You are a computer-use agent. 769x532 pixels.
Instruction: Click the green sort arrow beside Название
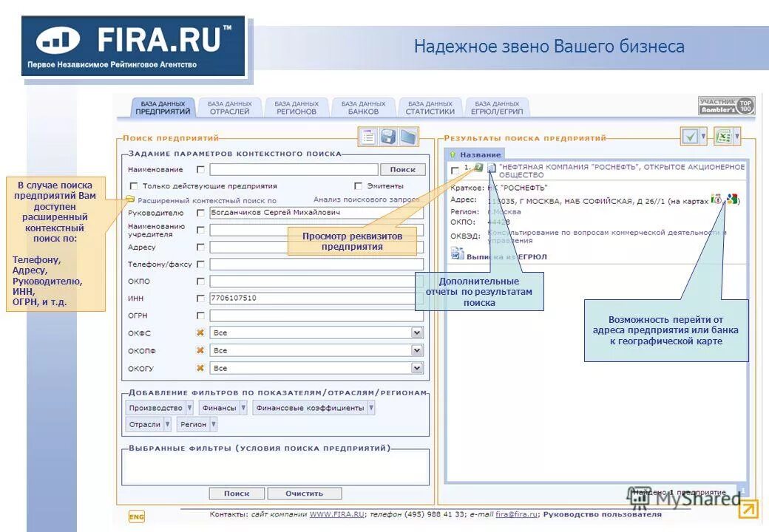click(x=453, y=154)
